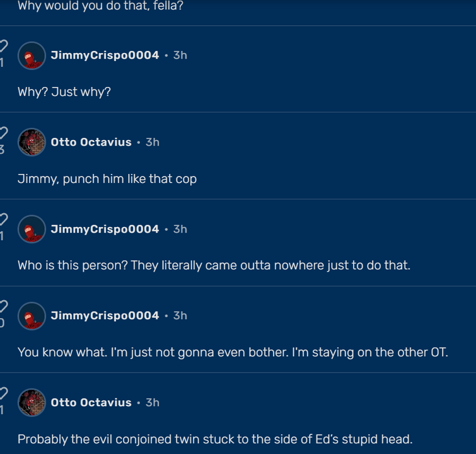This screenshot has height=454, width=476.
Task: Click 3h timestamp on "Why? Just why?" comment
Action: (x=180, y=55)
